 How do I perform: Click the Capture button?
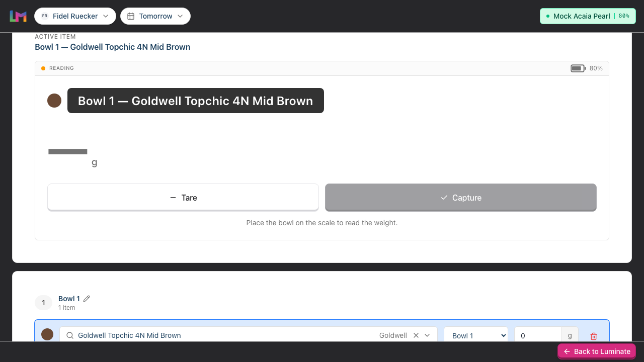461,198
